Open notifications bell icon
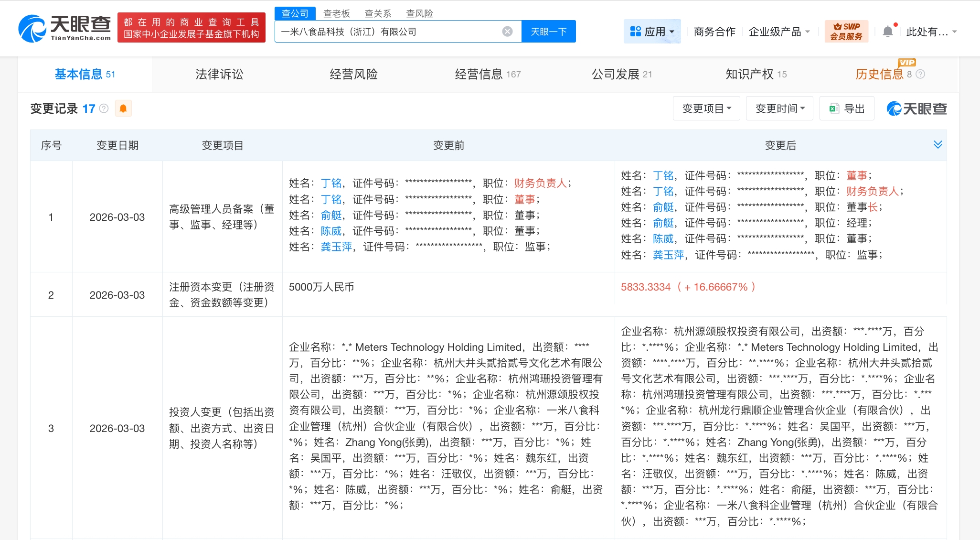The width and height of the screenshot is (980, 540). coord(887,32)
